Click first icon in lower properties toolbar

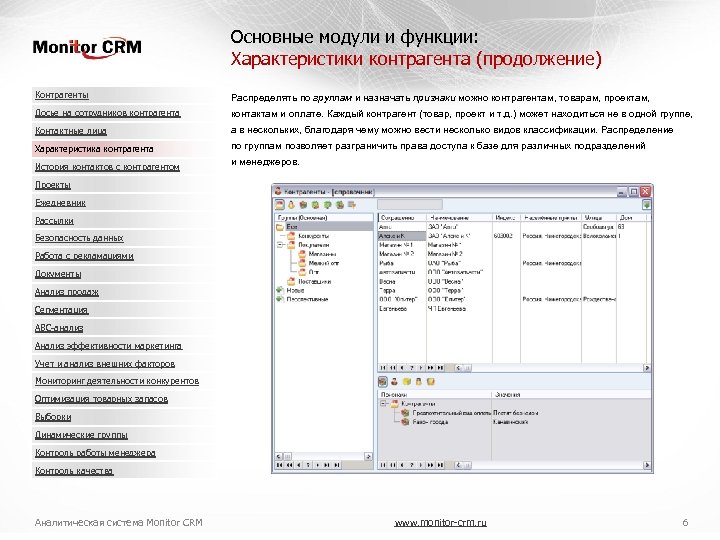[382, 382]
